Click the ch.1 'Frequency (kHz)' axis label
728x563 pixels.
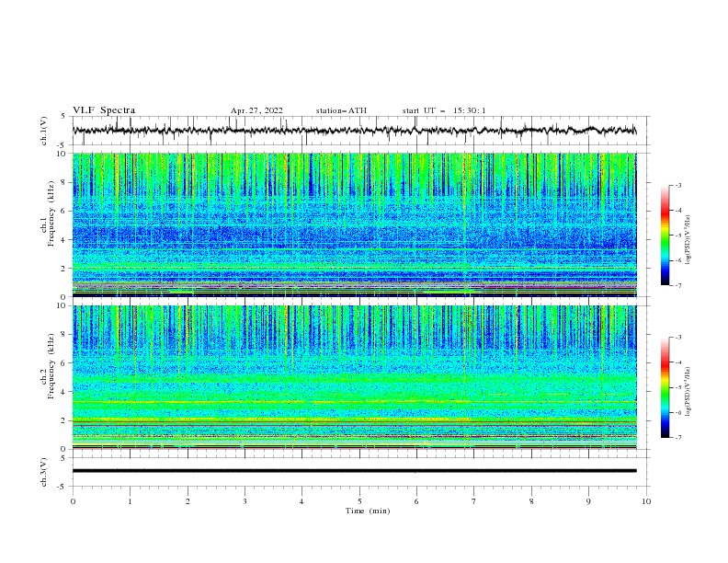[51, 214]
